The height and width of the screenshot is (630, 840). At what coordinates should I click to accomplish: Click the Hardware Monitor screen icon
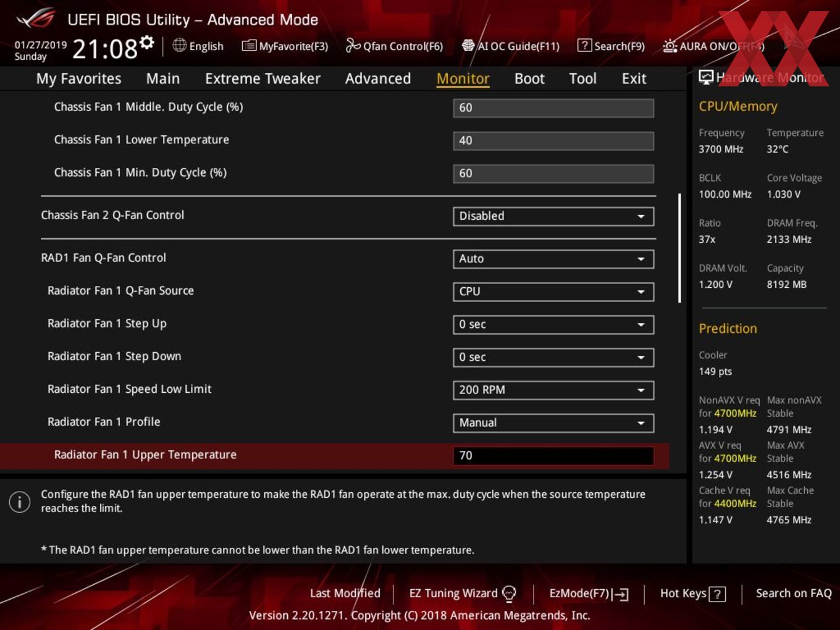point(706,77)
